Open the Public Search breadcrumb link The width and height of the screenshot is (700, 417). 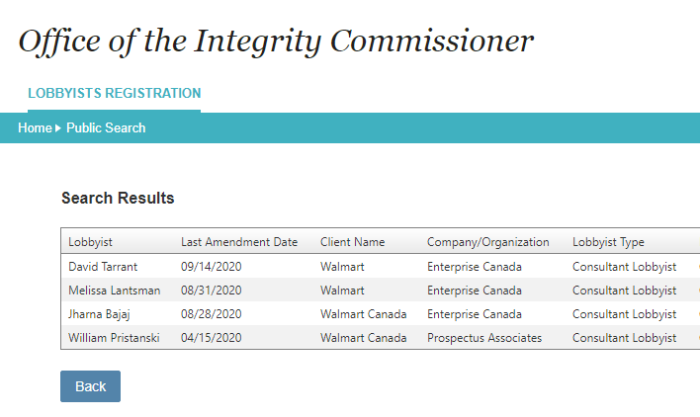click(x=106, y=128)
